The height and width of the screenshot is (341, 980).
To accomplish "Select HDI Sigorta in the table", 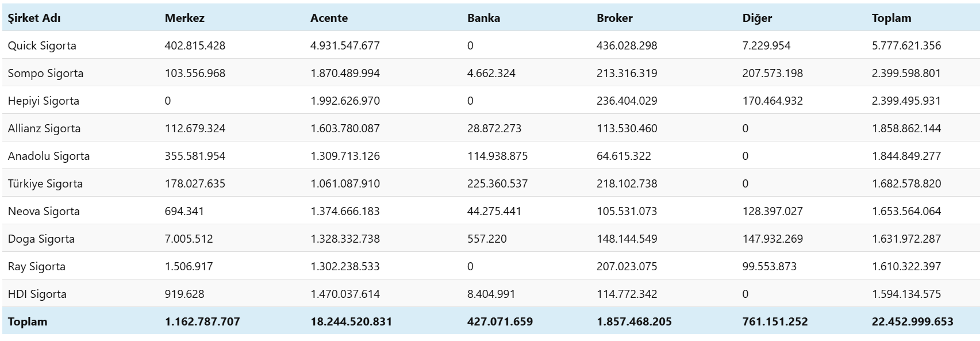I will click(37, 294).
